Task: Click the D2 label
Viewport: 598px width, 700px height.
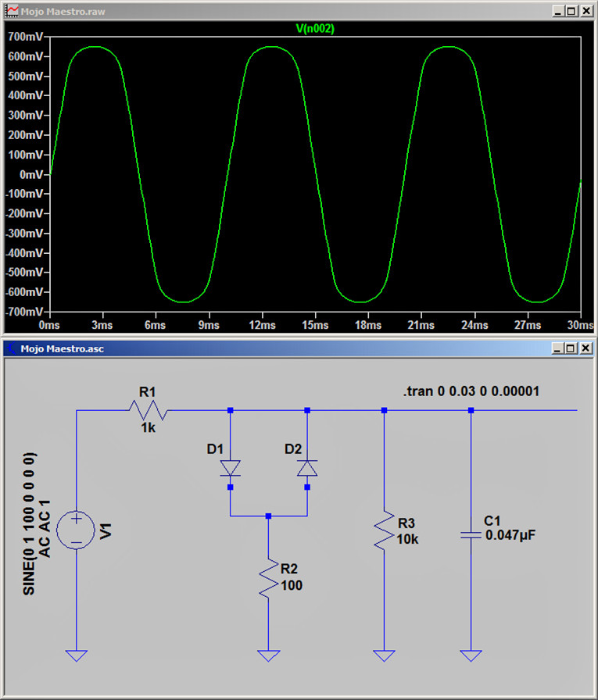Action: point(293,449)
